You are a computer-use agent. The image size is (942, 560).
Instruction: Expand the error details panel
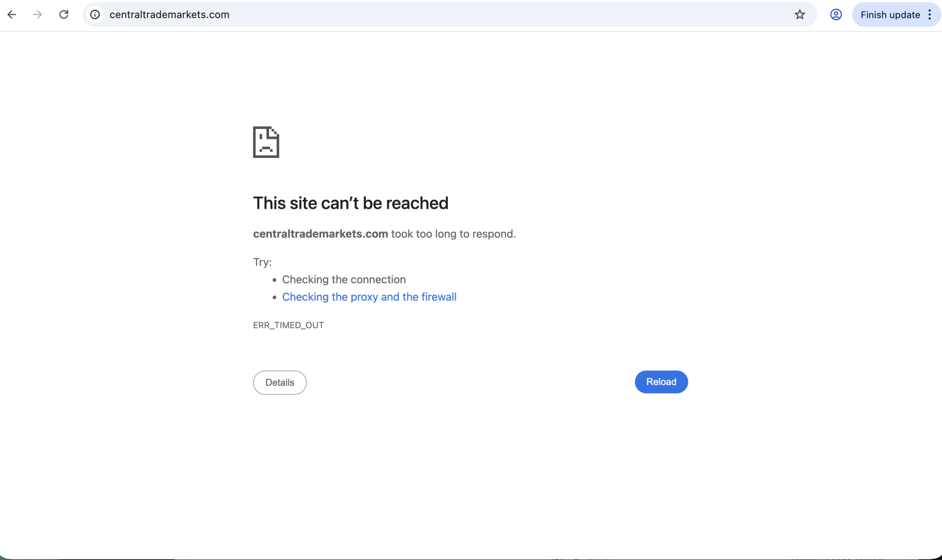tap(279, 382)
